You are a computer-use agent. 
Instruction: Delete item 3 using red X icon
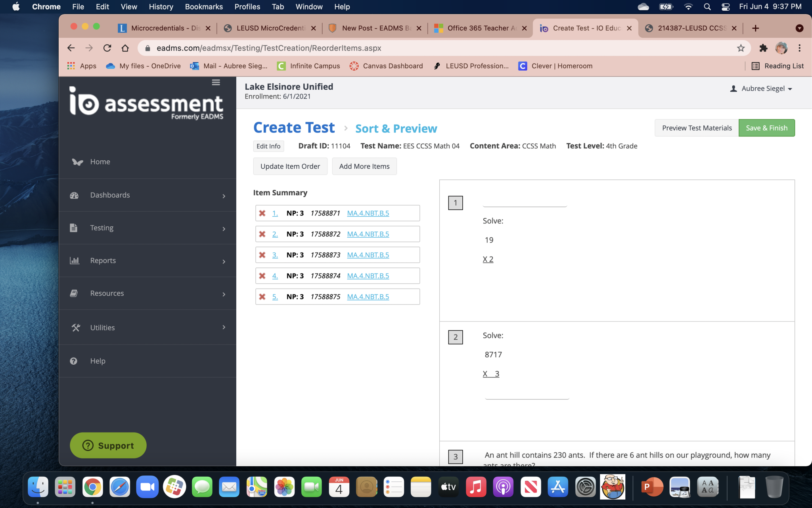pos(262,255)
